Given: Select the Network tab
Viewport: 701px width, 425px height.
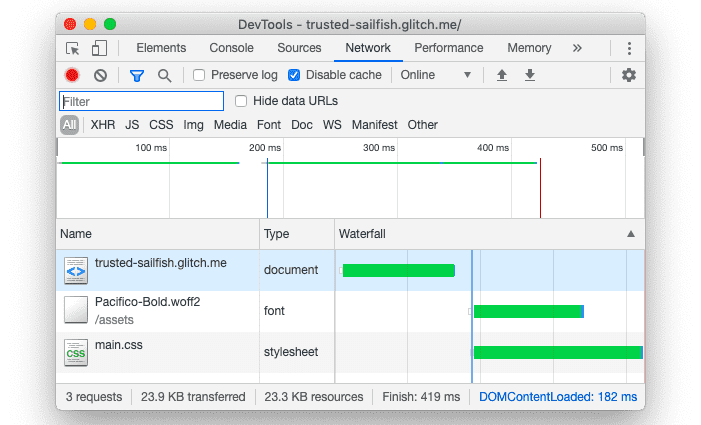Looking at the screenshot, I should (368, 48).
